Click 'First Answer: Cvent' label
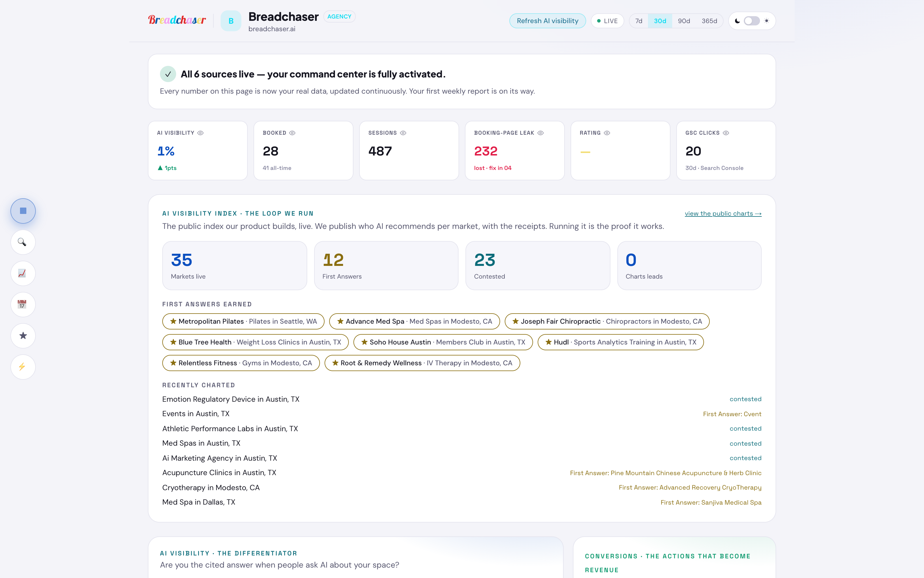924x578 pixels. 732,414
